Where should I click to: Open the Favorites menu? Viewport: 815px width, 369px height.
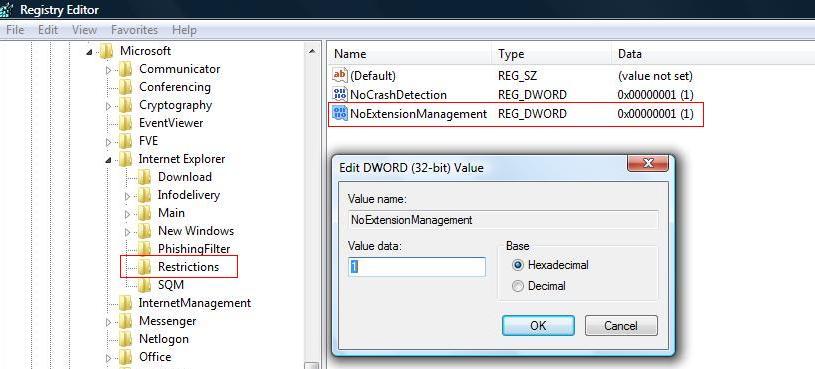134,30
